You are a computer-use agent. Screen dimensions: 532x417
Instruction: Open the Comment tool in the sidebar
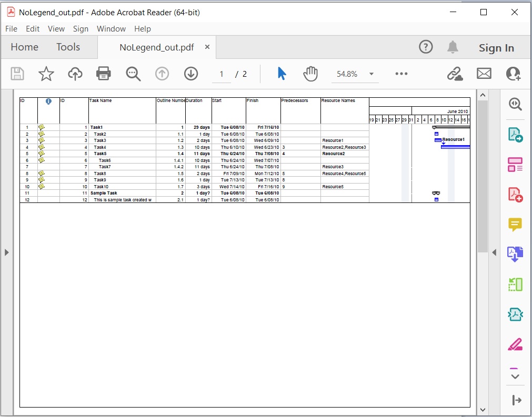(x=515, y=225)
